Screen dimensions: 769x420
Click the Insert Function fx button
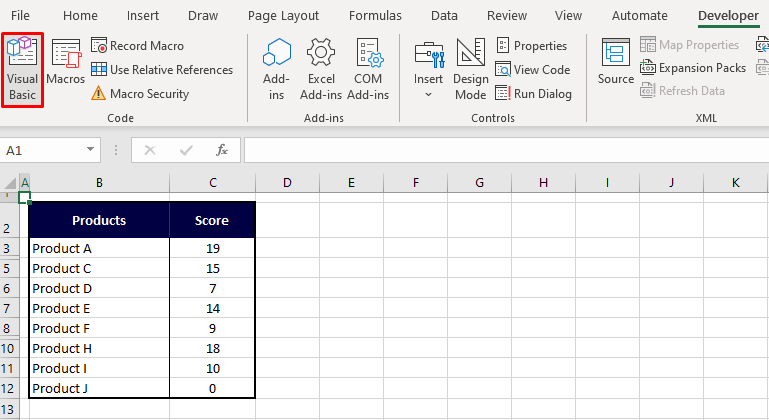coord(222,150)
